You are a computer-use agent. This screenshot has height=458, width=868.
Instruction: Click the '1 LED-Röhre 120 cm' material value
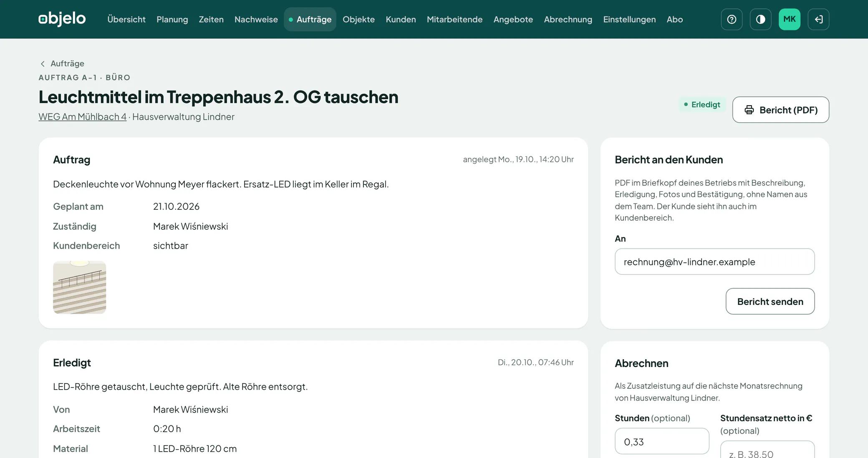(x=195, y=449)
